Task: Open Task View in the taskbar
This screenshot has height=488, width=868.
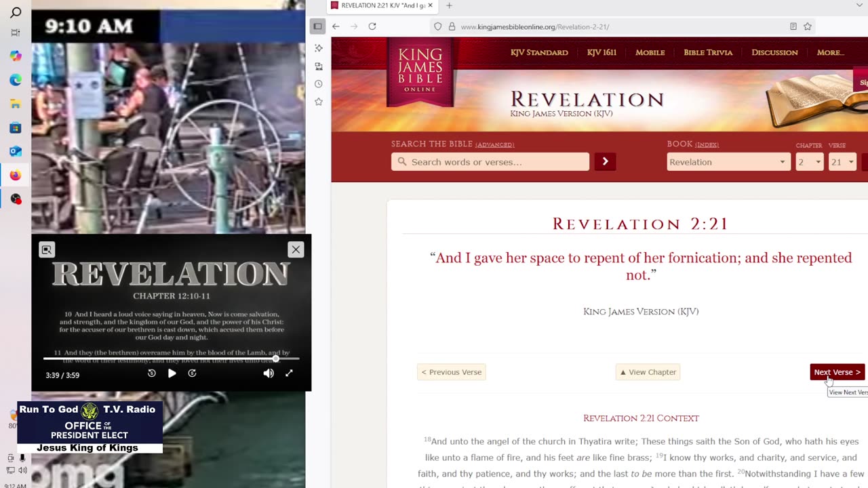Action: pyautogui.click(x=16, y=33)
